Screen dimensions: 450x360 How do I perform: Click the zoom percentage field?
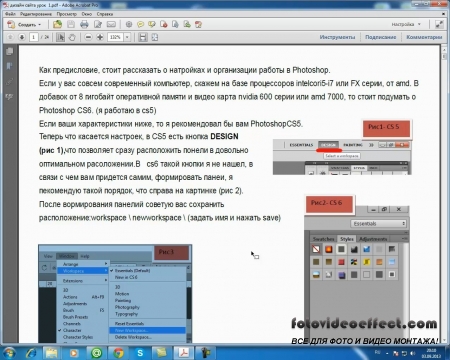pyautogui.click(x=115, y=37)
